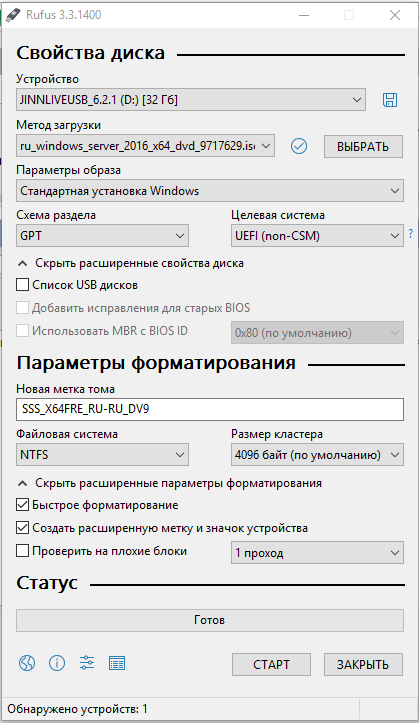Collapse расширенные параметры форматирования section
Image resolution: width=419 pixels, height=723 pixels.
[170, 483]
